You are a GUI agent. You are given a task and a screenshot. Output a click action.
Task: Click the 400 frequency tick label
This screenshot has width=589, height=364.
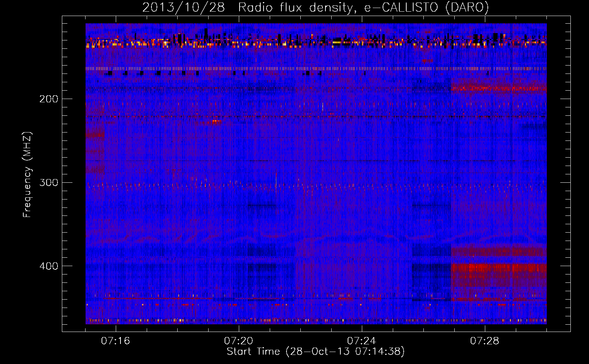pyautogui.click(x=49, y=266)
